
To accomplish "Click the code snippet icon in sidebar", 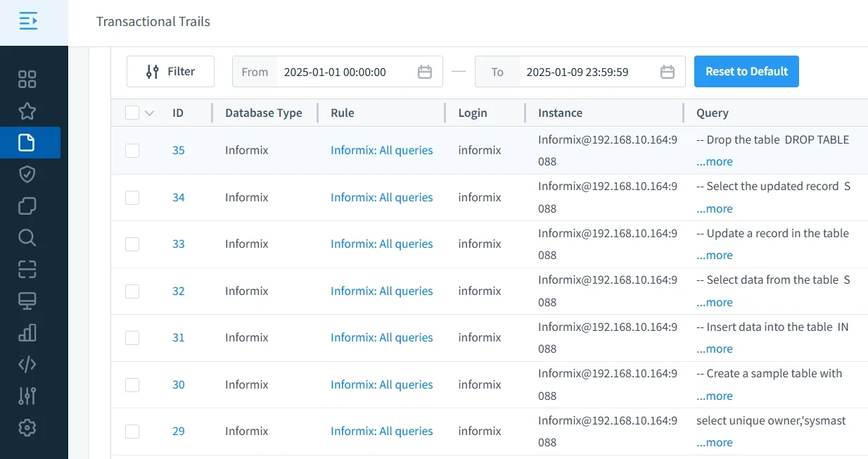I will tap(27, 364).
